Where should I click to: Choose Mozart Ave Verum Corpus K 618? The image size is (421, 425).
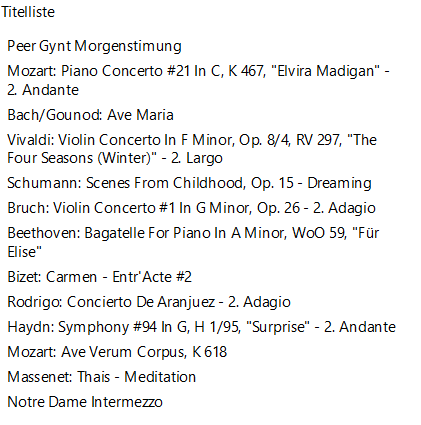(x=117, y=352)
